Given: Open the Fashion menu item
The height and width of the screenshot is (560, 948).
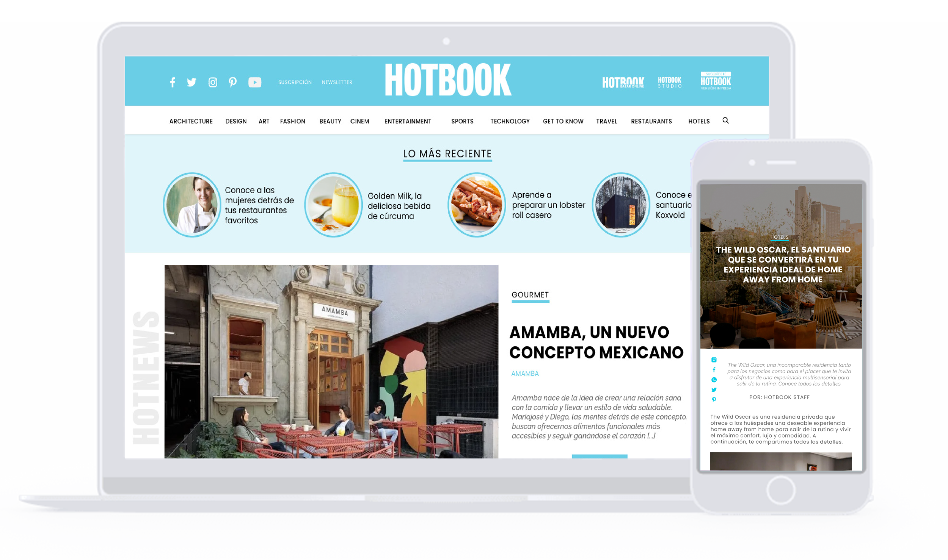Looking at the screenshot, I should point(293,121).
